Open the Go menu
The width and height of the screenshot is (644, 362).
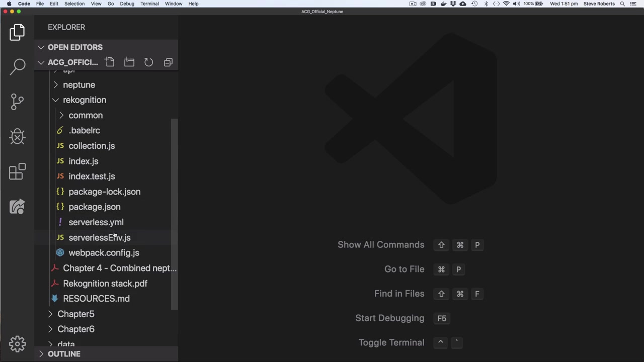pos(111,4)
